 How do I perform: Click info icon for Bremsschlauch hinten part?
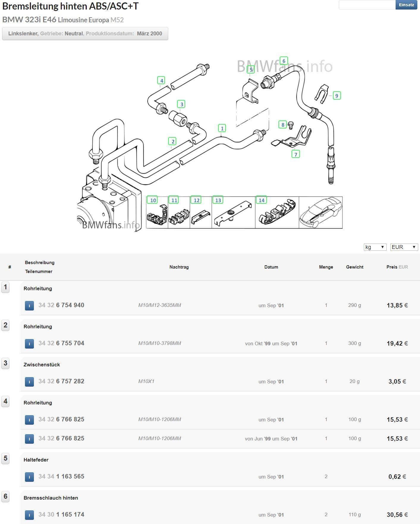click(x=29, y=515)
